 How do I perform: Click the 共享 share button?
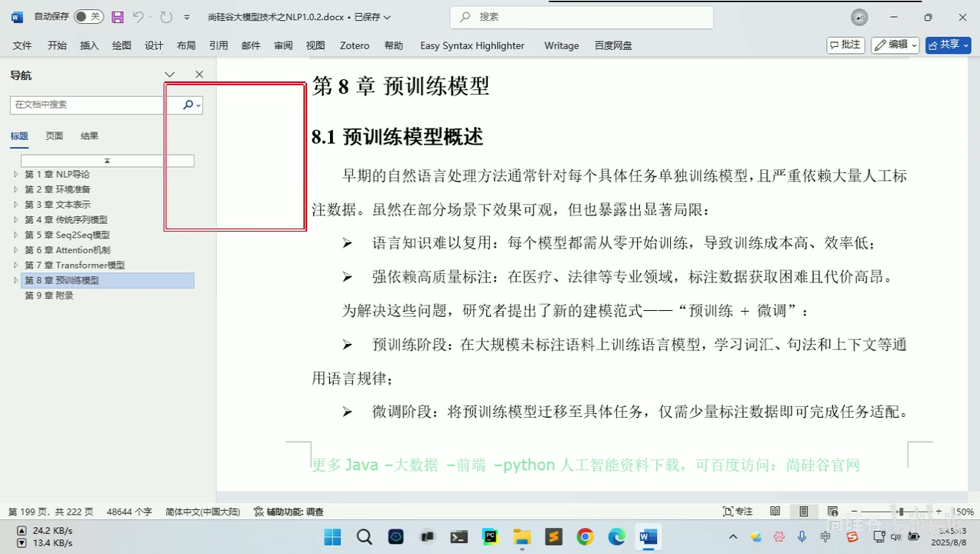click(x=948, y=45)
